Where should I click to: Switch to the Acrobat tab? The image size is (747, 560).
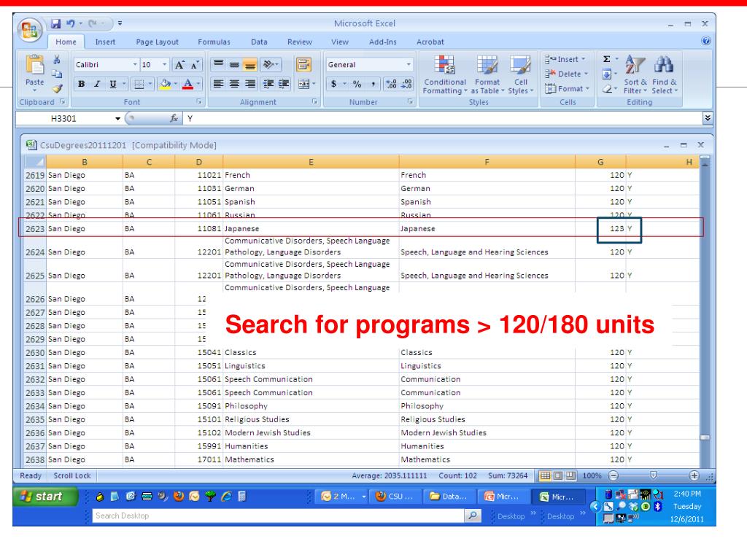point(430,42)
